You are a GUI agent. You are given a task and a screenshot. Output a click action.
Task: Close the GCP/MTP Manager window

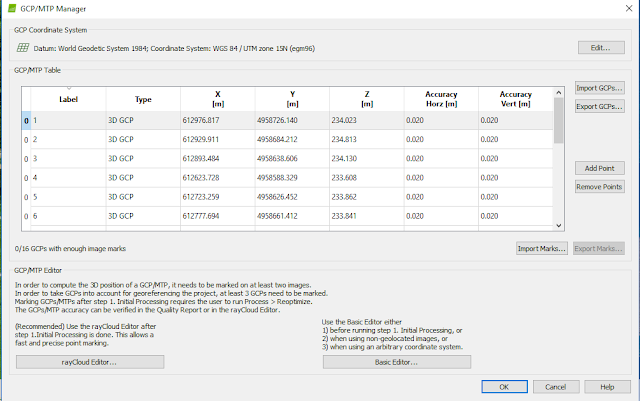629,8
